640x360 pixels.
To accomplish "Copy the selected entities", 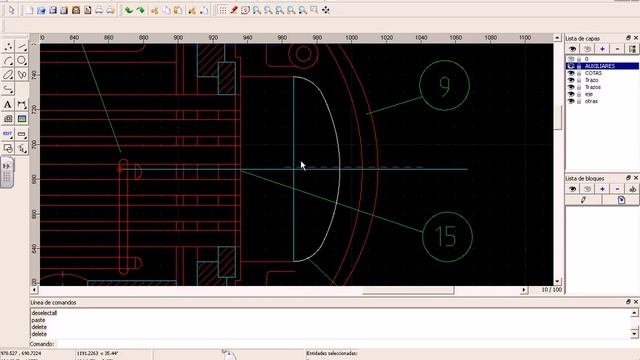I will click(167, 10).
